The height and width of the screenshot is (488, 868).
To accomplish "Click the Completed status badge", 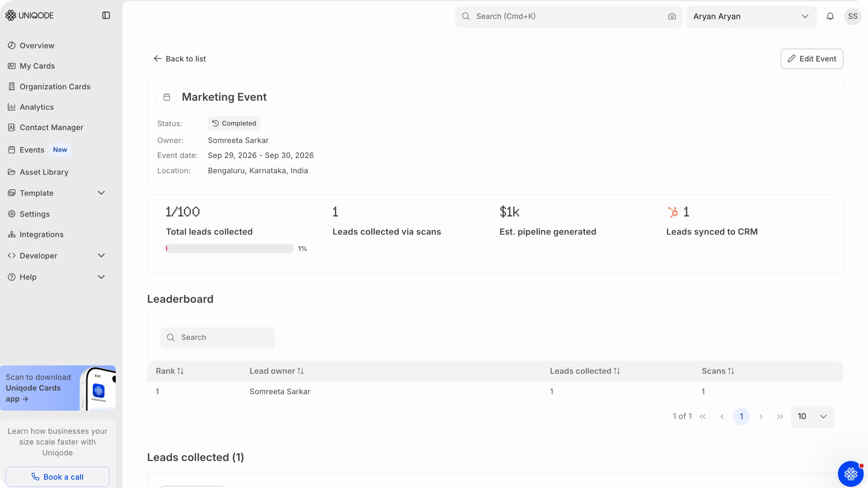I will click(234, 123).
